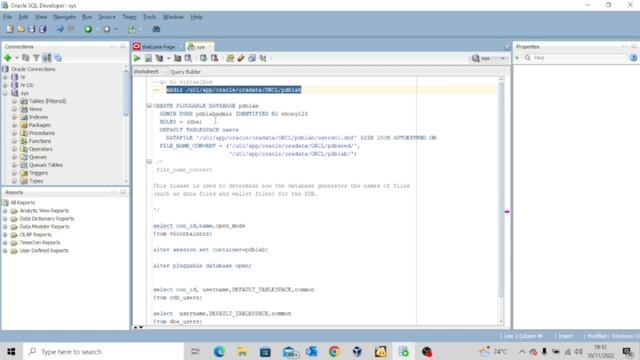The height and width of the screenshot is (360, 640).
Task: Select the Triggers tree item
Action: [x=38, y=173]
